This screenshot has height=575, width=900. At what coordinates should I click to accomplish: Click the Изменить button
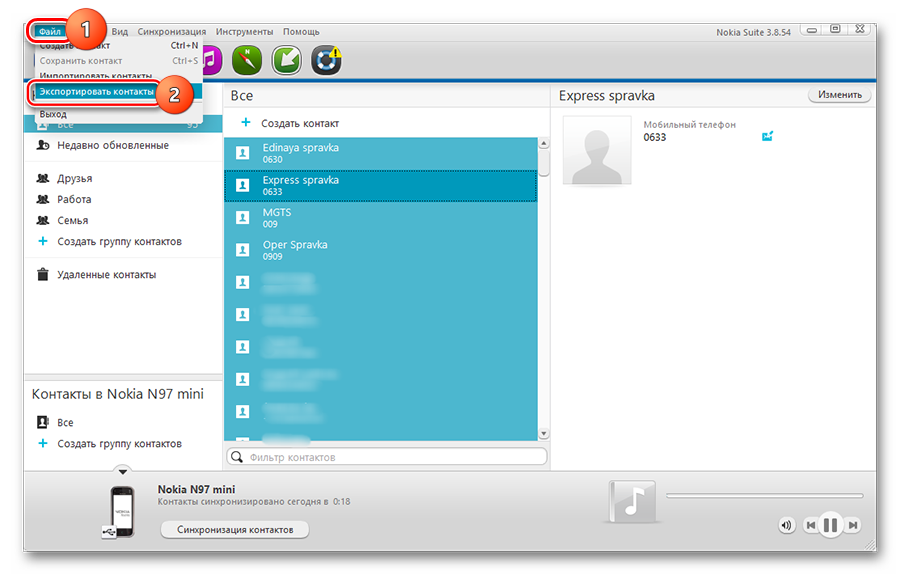click(839, 95)
